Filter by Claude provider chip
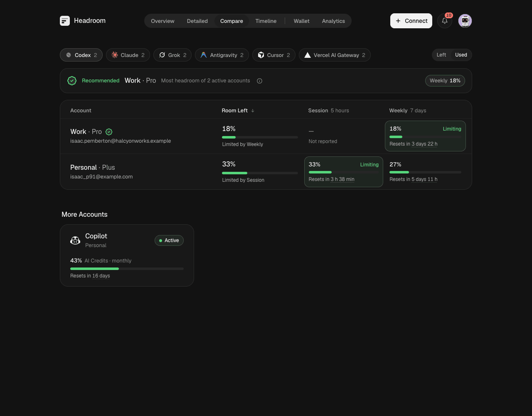This screenshot has height=416, width=532. click(x=128, y=55)
